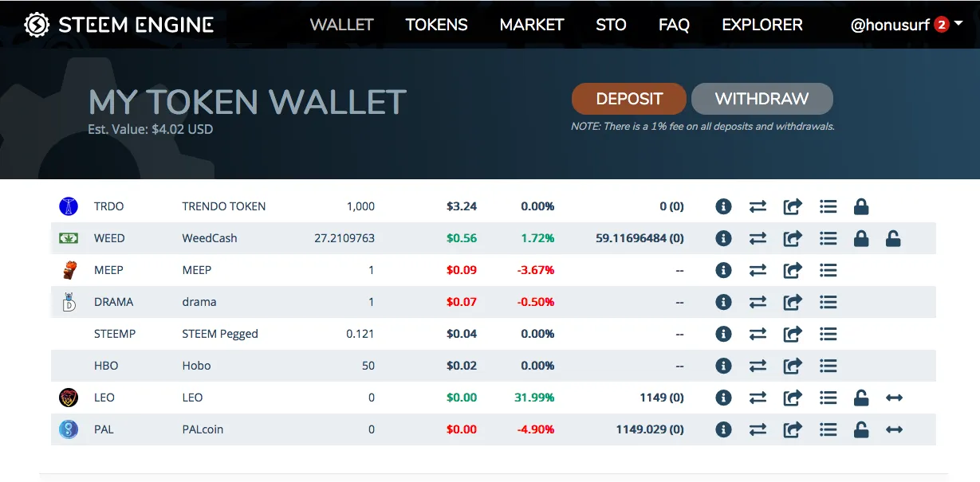Image resolution: width=980 pixels, height=482 pixels.
Task: Delegate PAL with the double arrow icon
Action: point(894,429)
